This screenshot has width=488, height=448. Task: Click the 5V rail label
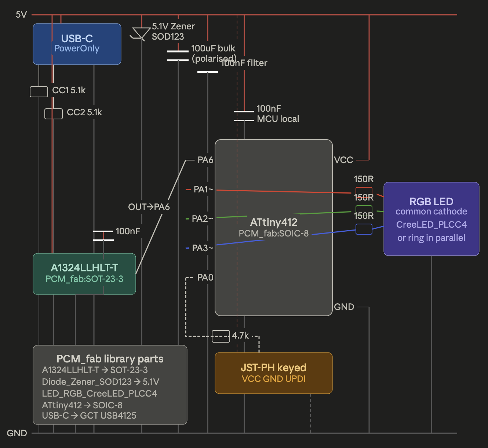(21, 15)
